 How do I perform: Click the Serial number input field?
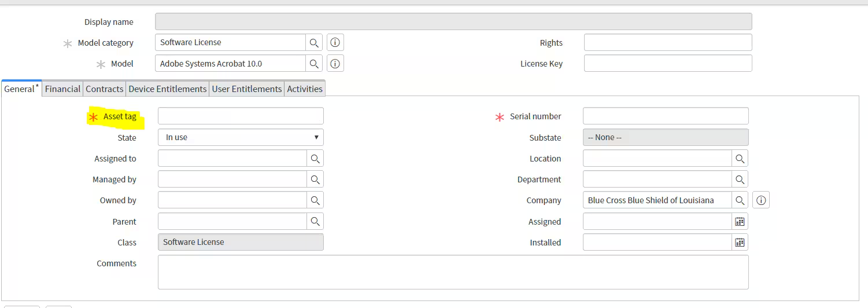tap(666, 116)
